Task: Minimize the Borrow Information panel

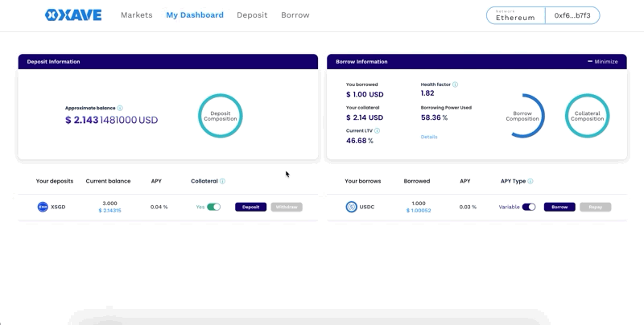Action: point(602,61)
